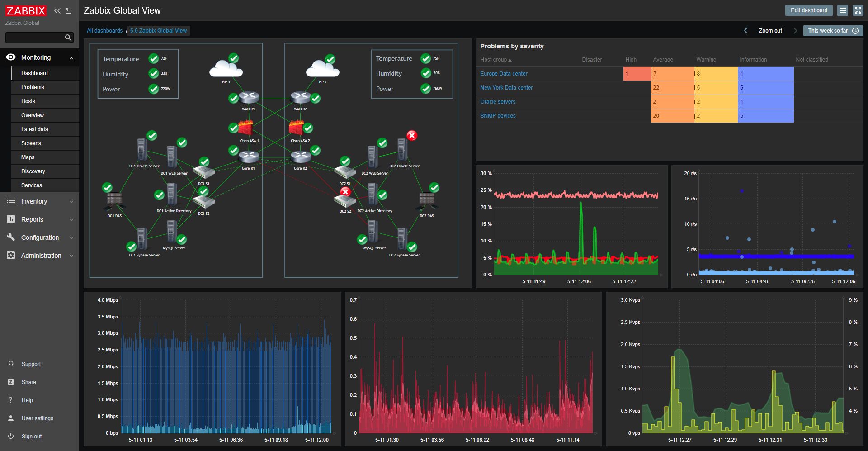Open the 'This week so far' time dropdown
Screen dimensions: 868x451
coord(830,31)
